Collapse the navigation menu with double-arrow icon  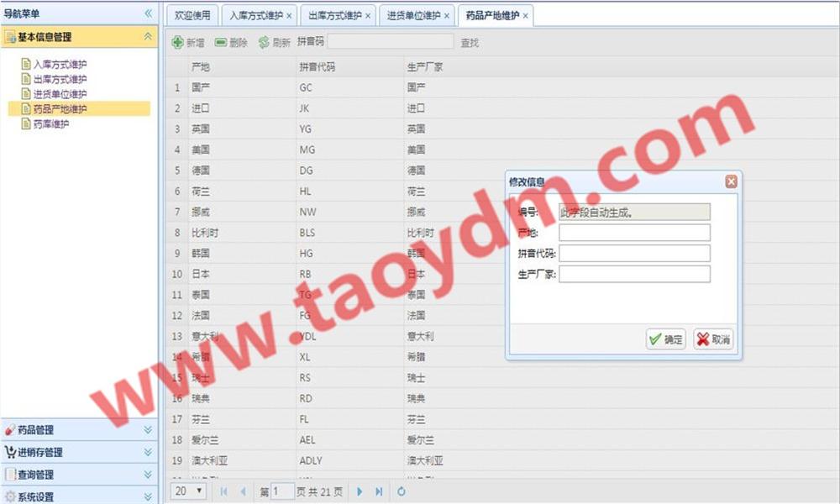coord(148,13)
